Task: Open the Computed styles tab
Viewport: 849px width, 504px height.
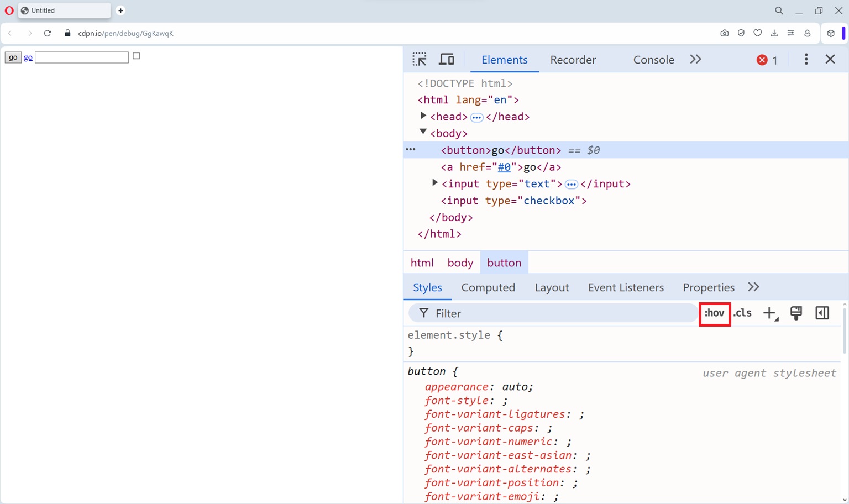Action: tap(488, 287)
